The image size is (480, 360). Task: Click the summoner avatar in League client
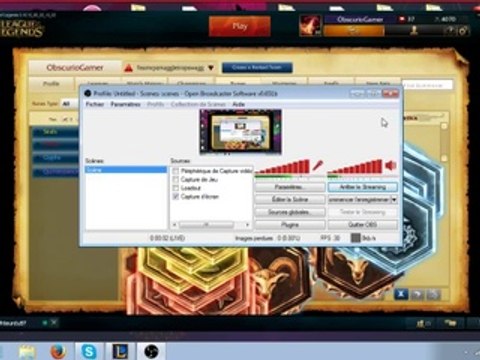[310, 25]
